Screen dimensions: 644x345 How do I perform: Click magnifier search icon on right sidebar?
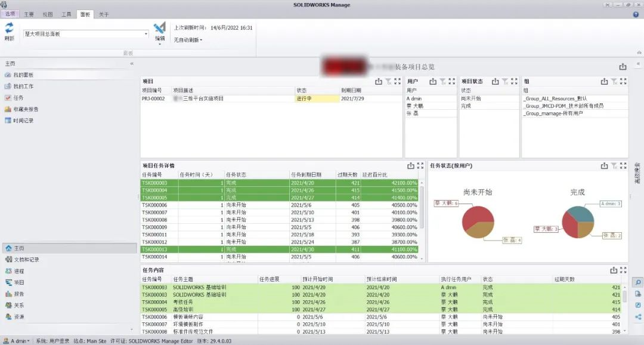[638, 282]
